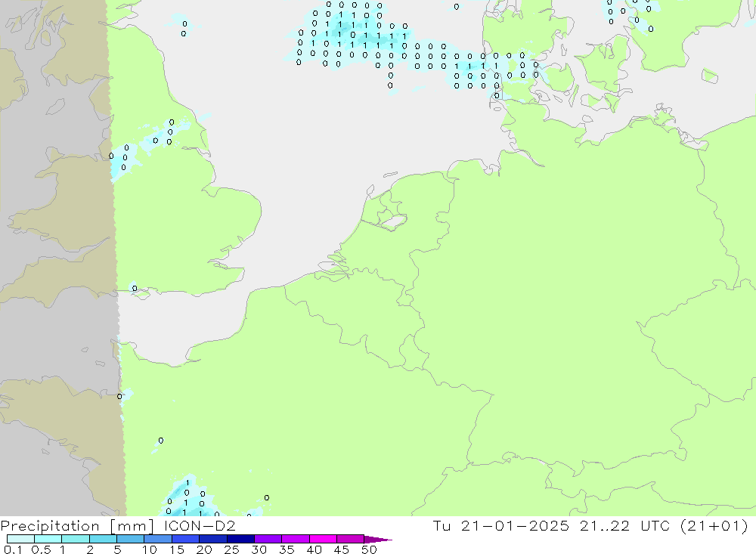756x554 pixels.
Task: Pick the swatch between 45 and 50
Action: 350,539
